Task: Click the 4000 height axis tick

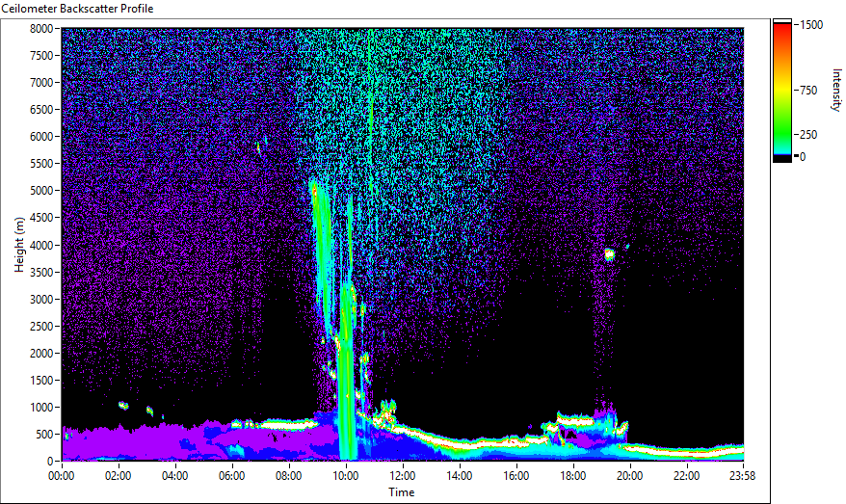Action: 41,245
